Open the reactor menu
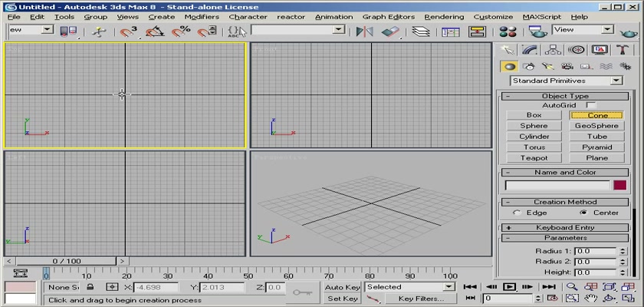644x307 pixels. [x=291, y=17]
